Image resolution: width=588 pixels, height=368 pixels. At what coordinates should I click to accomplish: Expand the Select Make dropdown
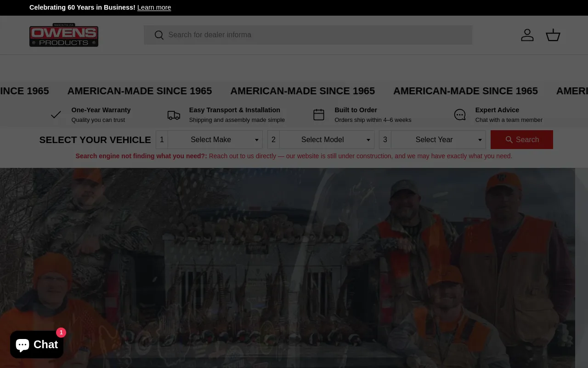tap(215, 140)
